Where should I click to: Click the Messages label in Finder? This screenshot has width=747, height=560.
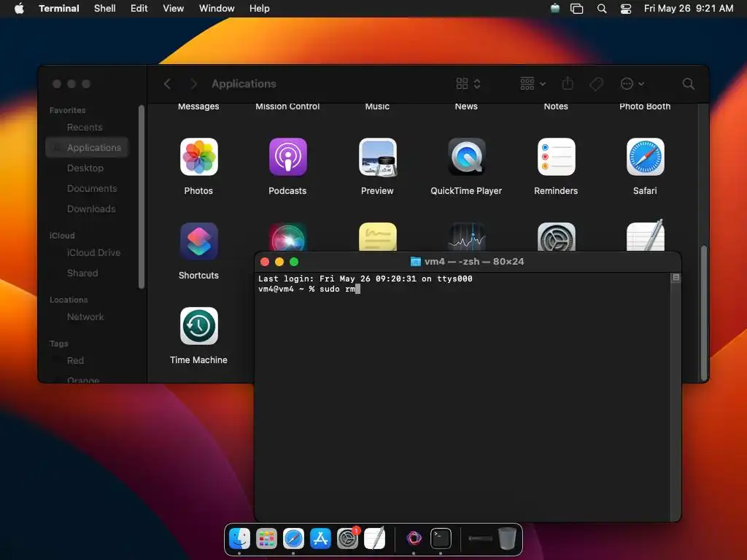[x=198, y=106]
